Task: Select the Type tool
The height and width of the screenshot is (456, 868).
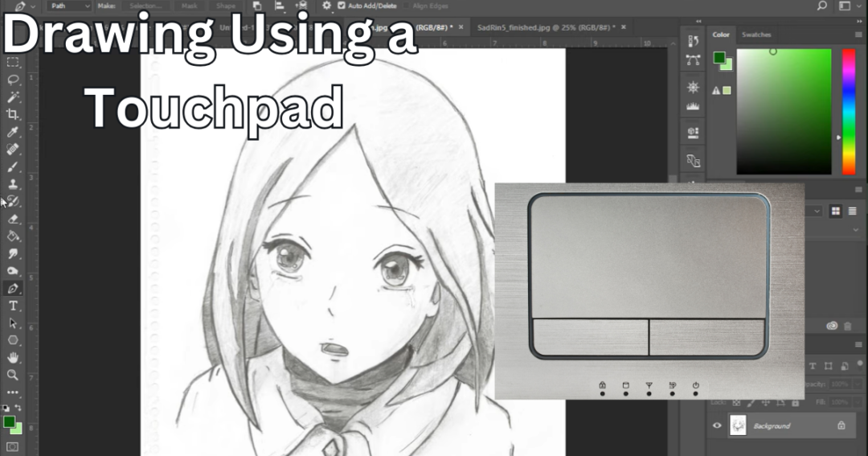Action: [13, 306]
